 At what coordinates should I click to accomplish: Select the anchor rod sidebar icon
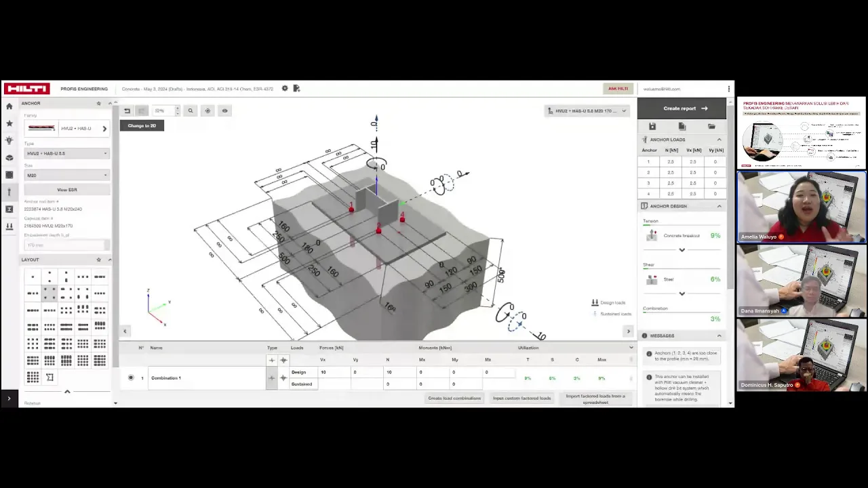tap(9, 192)
